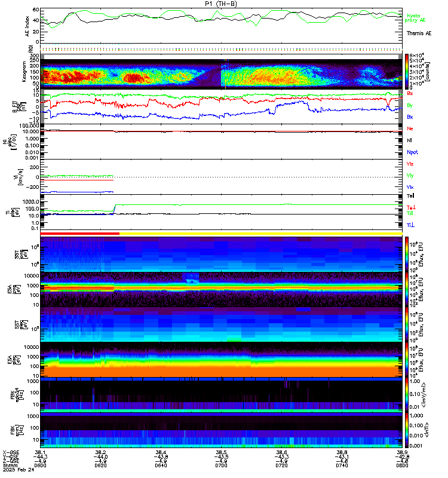Select the blue "Ti⊥" legend label
This screenshot has width=448, height=478.
(x=410, y=225)
